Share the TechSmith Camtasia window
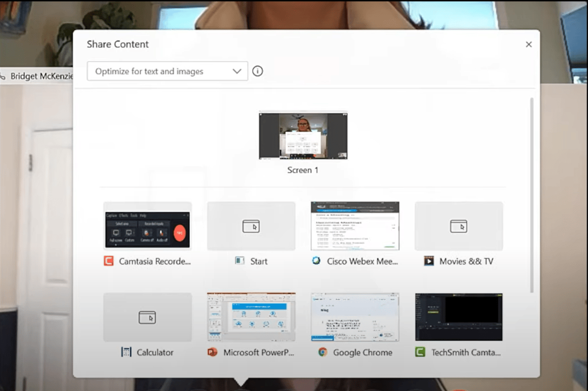The width and height of the screenshot is (588, 391). (x=459, y=317)
